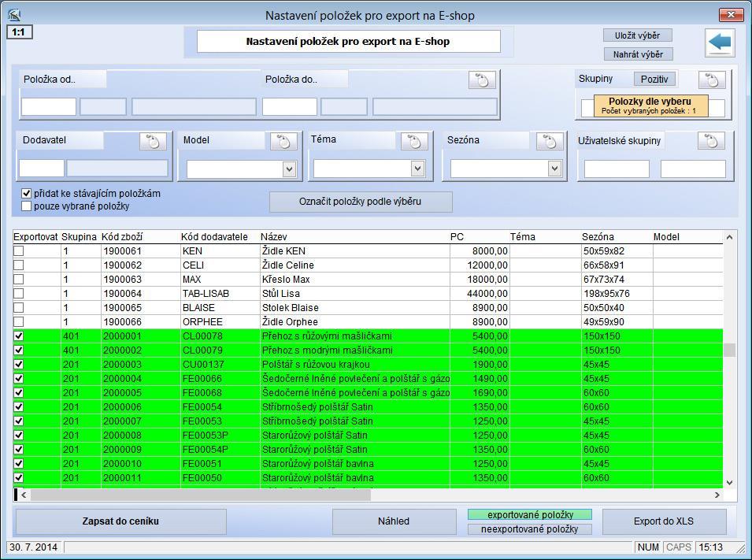
Task: Click the 'Název' column header
Action: [274, 237]
